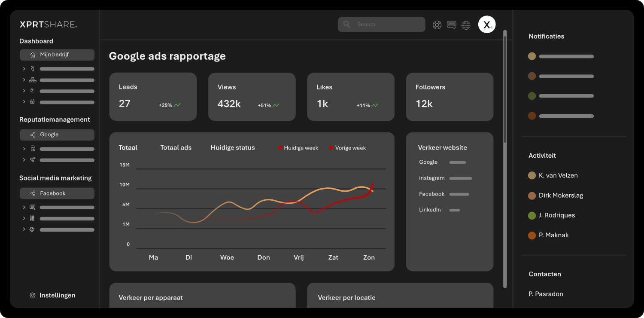644x318 pixels.
Task: Toggle the Huidige week legend item
Action: tap(298, 148)
